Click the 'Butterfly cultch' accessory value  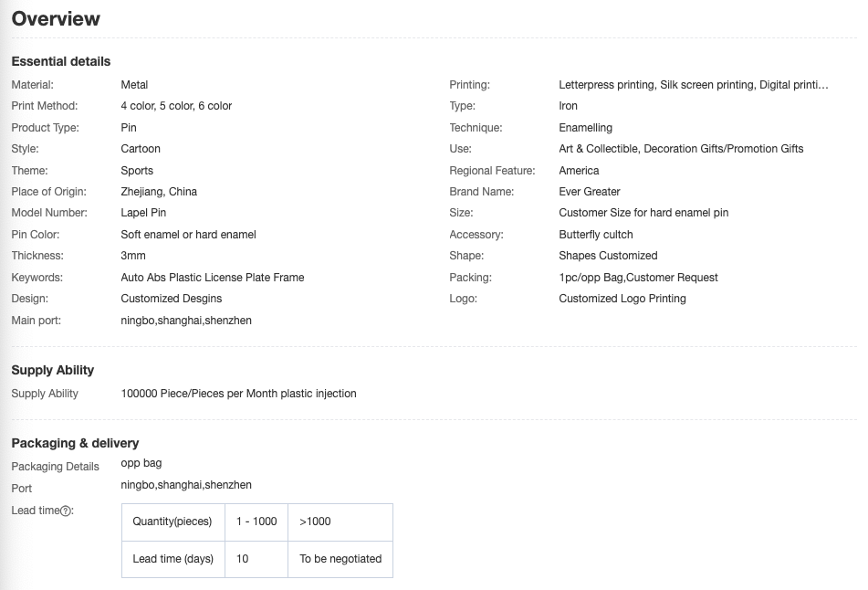pyautogui.click(x=596, y=235)
